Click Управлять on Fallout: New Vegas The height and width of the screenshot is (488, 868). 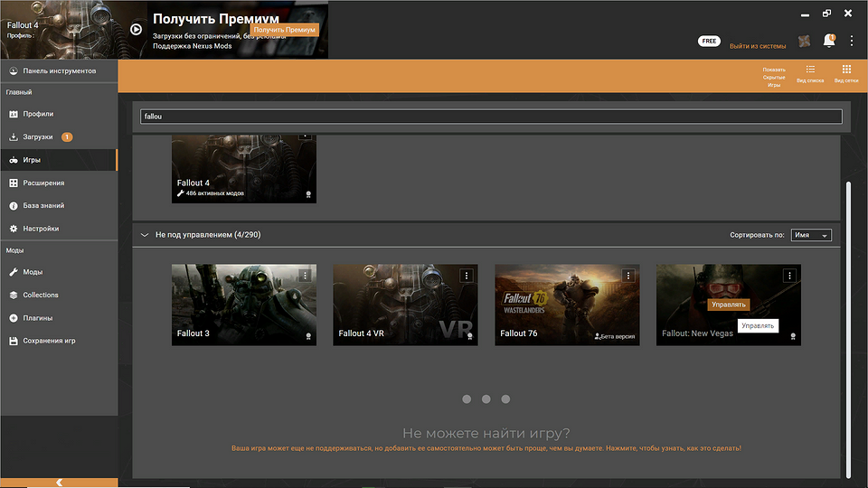point(728,305)
